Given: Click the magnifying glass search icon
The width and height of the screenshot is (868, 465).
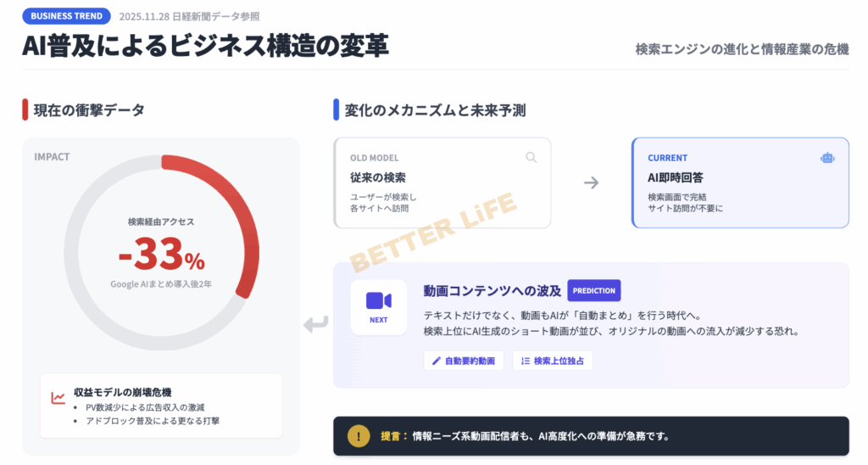Looking at the screenshot, I should click(x=531, y=157).
